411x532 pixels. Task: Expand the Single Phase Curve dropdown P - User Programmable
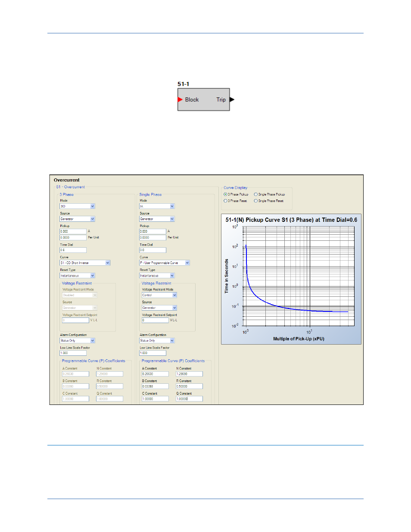pos(165,263)
